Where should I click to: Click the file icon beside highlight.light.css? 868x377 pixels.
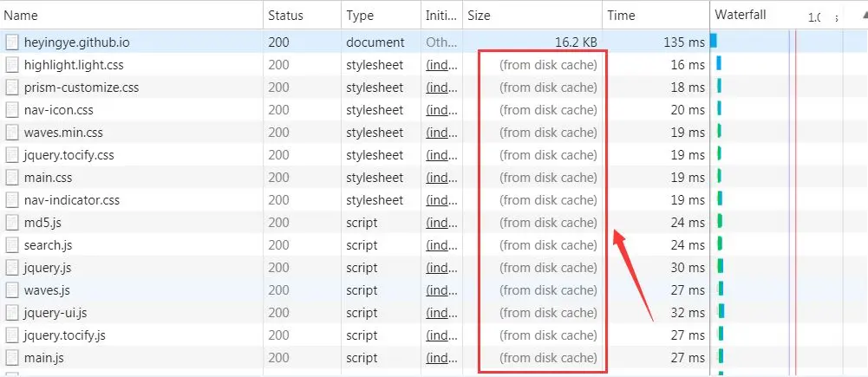click(x=12, y=65)
